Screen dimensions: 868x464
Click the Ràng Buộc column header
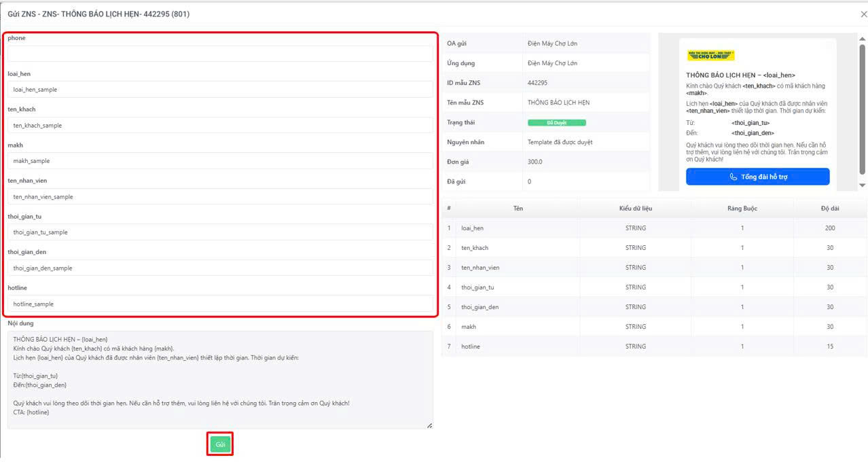tap(742, 208)
